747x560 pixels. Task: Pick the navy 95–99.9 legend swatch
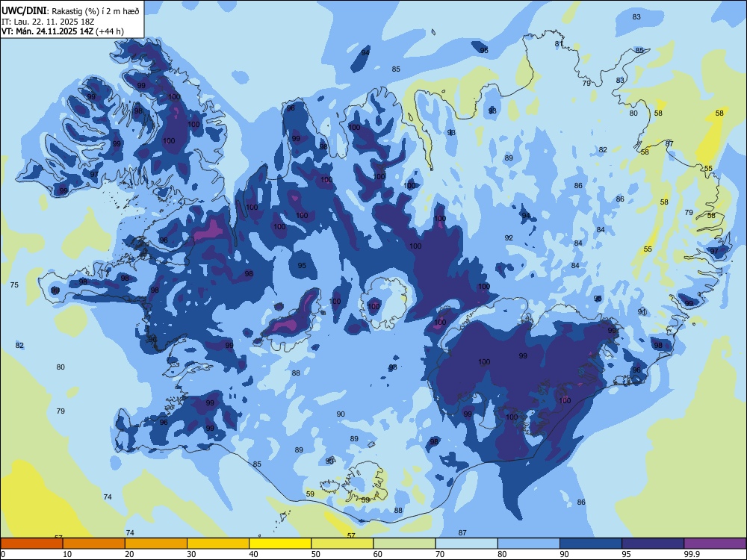pyautogui.click(x=653, y=544)
